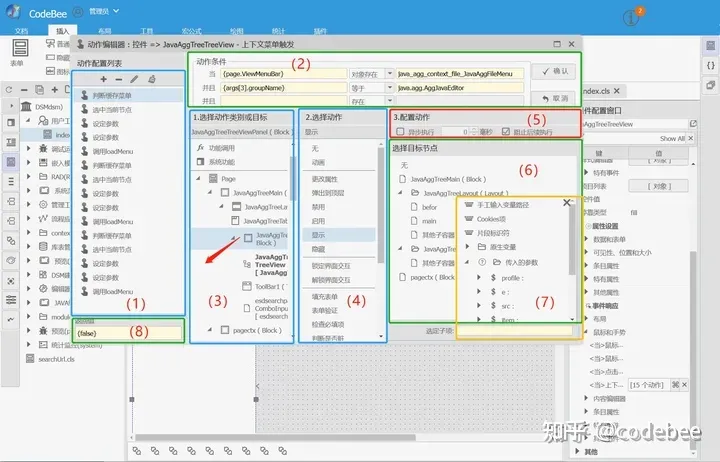
Task: Click the curly braces code icon
Action: pos(710,65)
